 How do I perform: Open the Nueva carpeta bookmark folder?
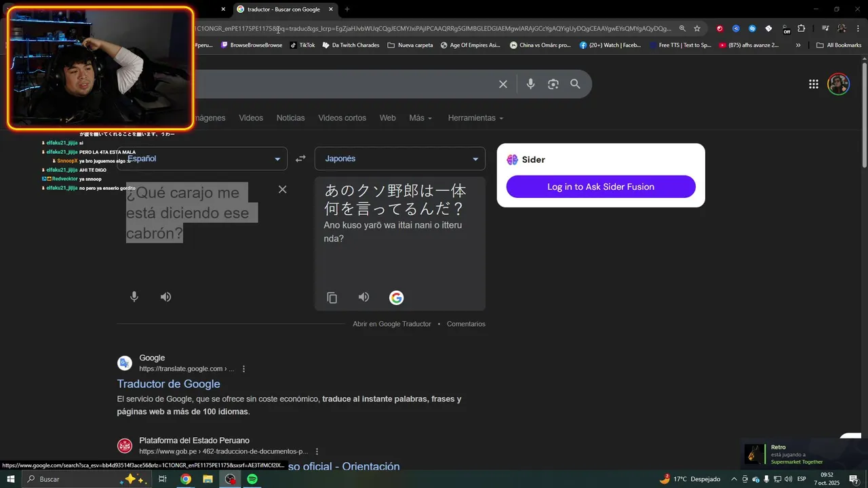pos(410,45)
